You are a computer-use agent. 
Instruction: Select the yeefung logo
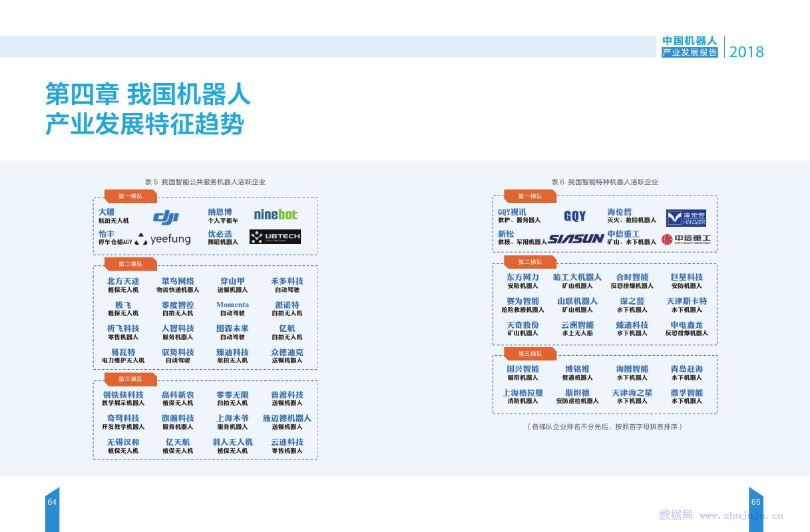click(162, 239)
